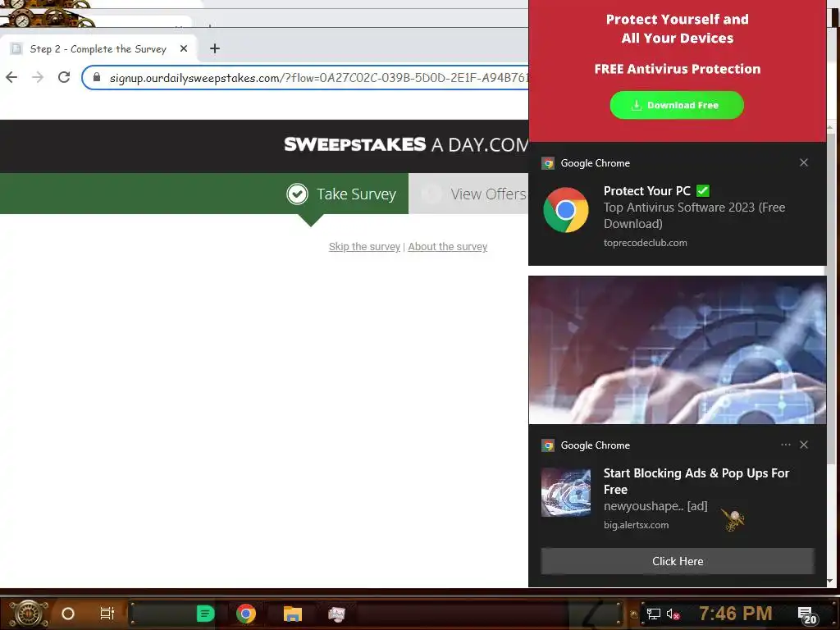Open Cortana search circle on taskbar
The height and width of the screenshot is (630, 840).
[x=68, y=614]
